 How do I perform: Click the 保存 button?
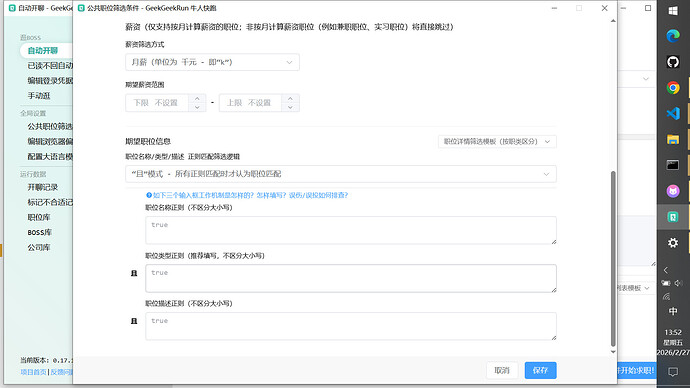point(540,370)
